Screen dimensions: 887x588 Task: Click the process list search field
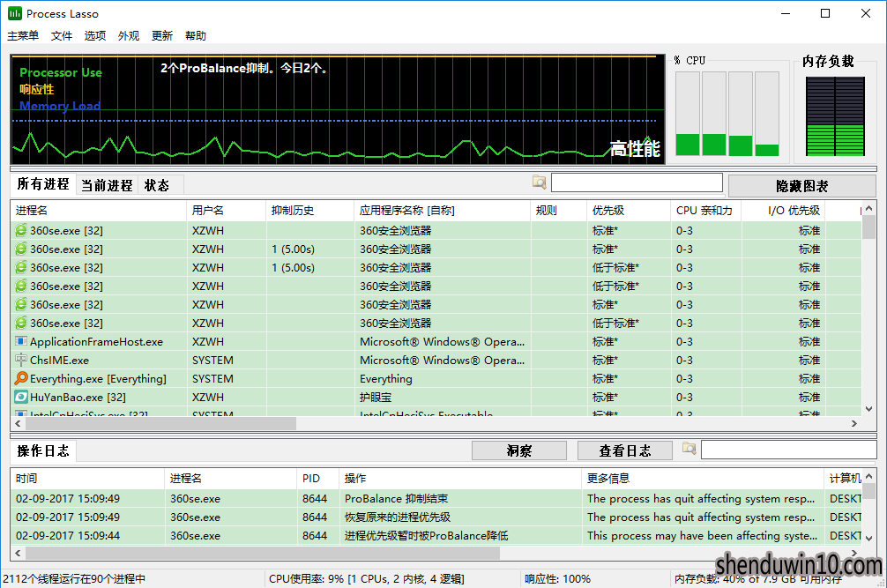coord(637,182)
